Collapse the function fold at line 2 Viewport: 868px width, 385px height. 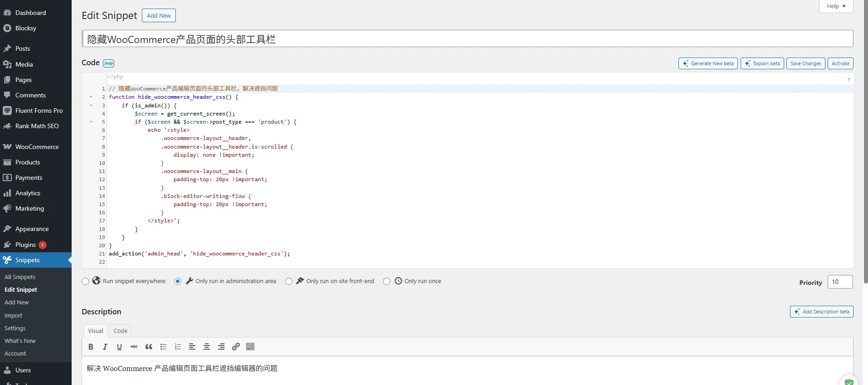[x=91, y=97]
